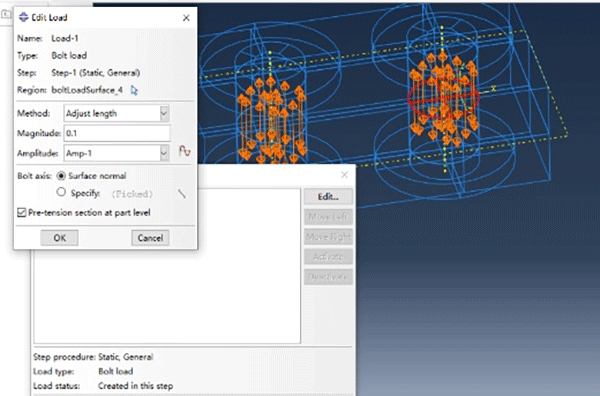Click the Move Left button
The height and width of the screenshot is (396, 600).
328,217
